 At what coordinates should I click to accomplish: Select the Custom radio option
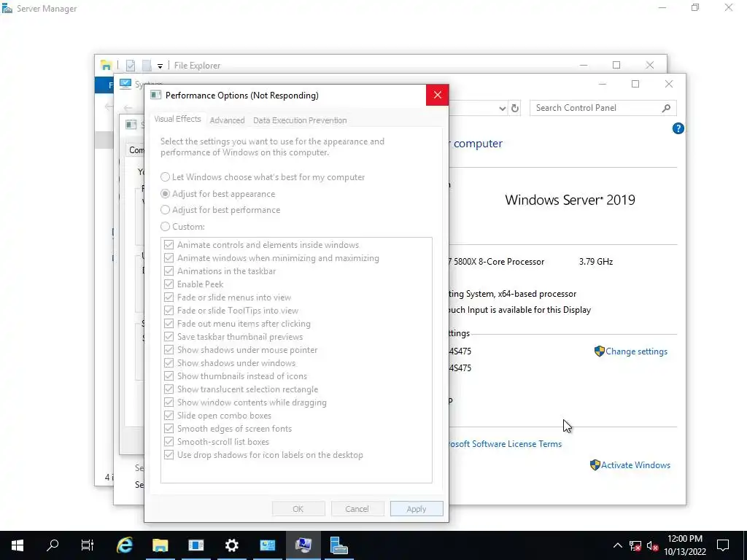pos(182,227)
